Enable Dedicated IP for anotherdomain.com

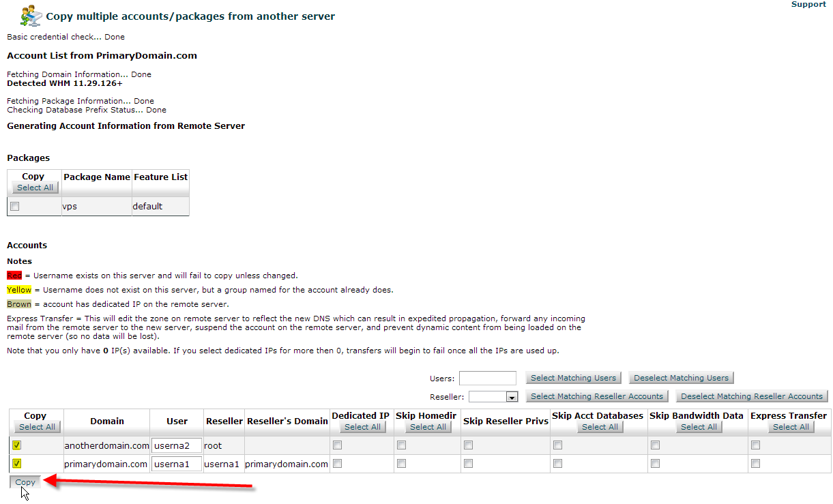pyautogui.click(x=337, y=445)
